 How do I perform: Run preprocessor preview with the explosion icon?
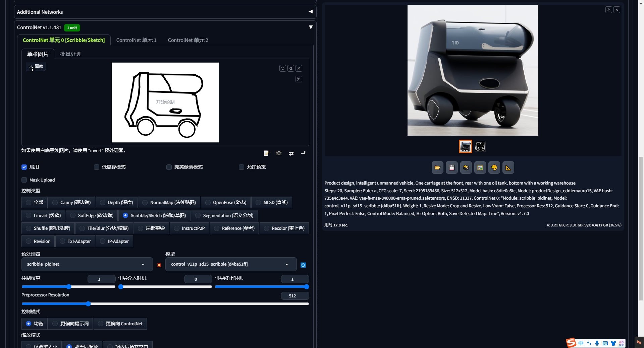pos(159,265)
